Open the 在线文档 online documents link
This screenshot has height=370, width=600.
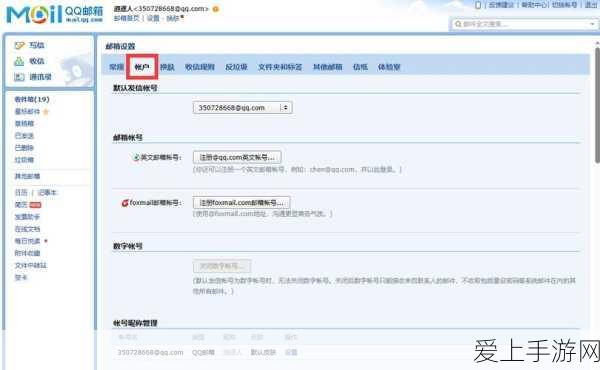tap(27, 229)
